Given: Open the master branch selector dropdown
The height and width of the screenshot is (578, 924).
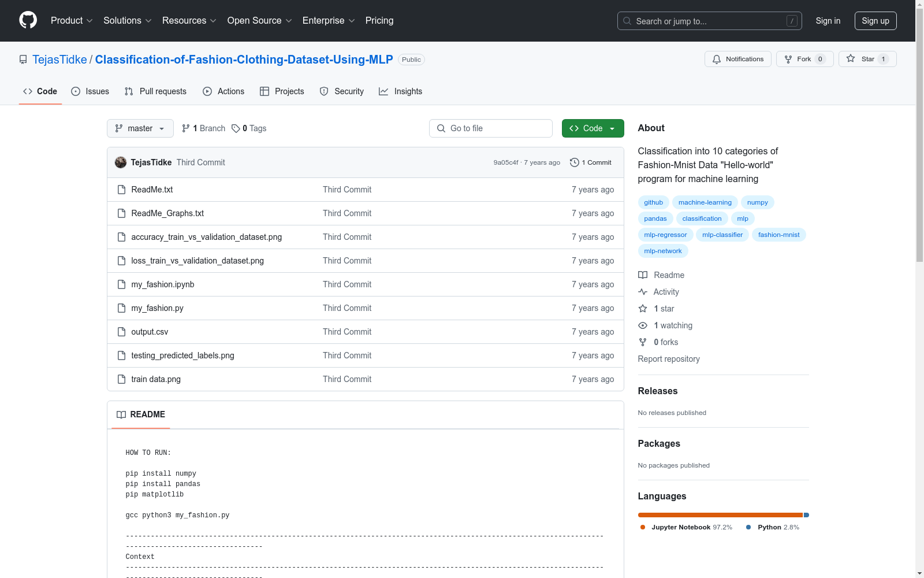Looking at the screenshot, I should [140, 128].
